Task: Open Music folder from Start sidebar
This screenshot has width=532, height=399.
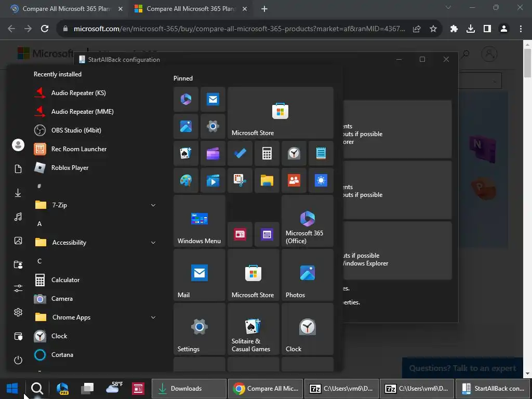Action: tap(18, 217)
